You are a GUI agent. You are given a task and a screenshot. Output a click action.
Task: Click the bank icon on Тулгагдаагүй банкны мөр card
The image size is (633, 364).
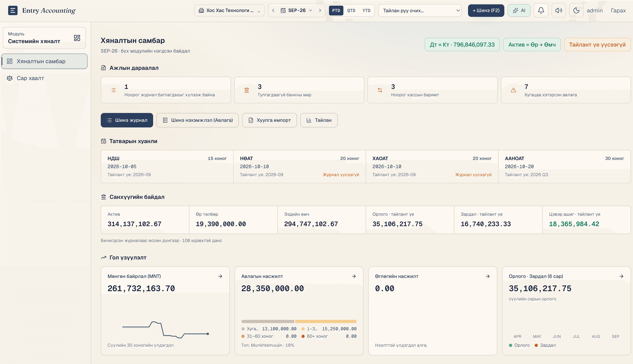(x=246, y=90)
